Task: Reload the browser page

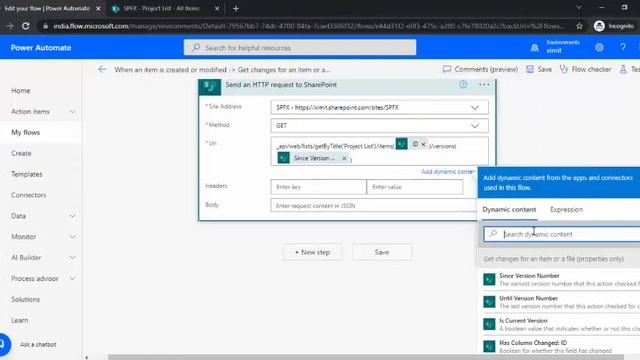Action: 26,26
